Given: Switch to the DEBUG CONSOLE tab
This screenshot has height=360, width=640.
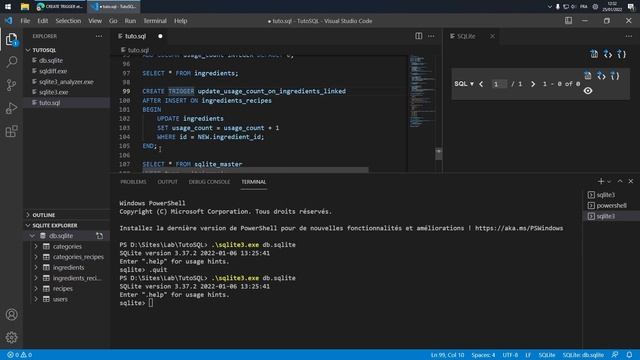Looking at the screenshot, I should pos(209,182).
